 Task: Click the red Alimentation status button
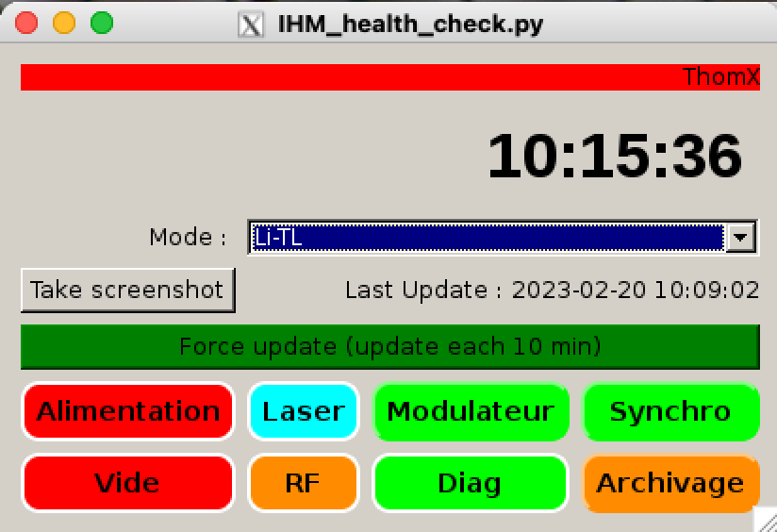click(x=127, y=411)
